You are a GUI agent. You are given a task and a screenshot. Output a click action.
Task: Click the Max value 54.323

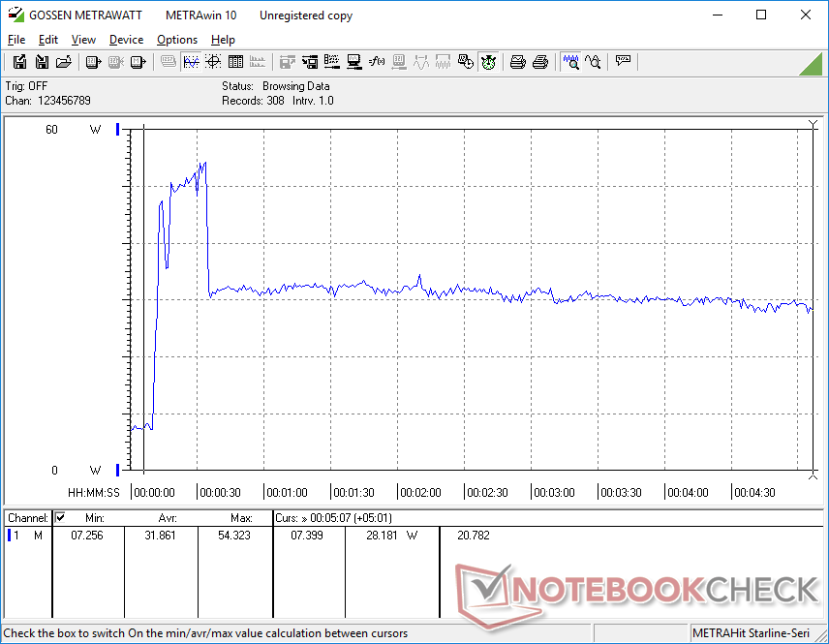pyautogui.click(x=234, y=536)
